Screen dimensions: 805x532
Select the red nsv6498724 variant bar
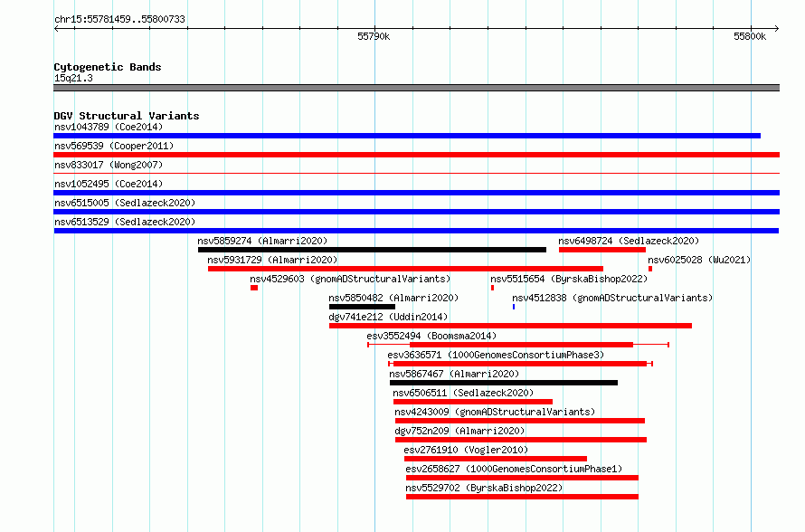[602, 250]
